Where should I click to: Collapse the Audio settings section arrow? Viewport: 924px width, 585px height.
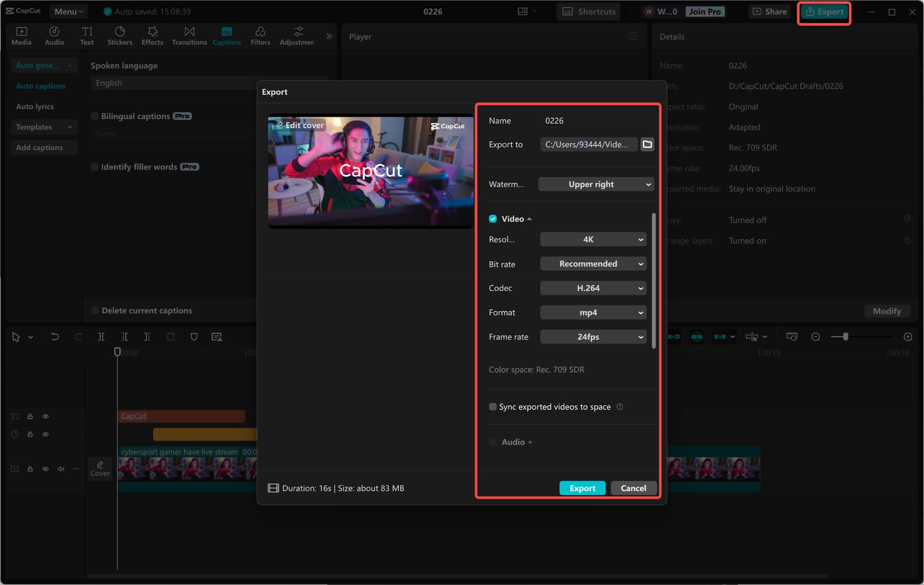pos(530,442)
